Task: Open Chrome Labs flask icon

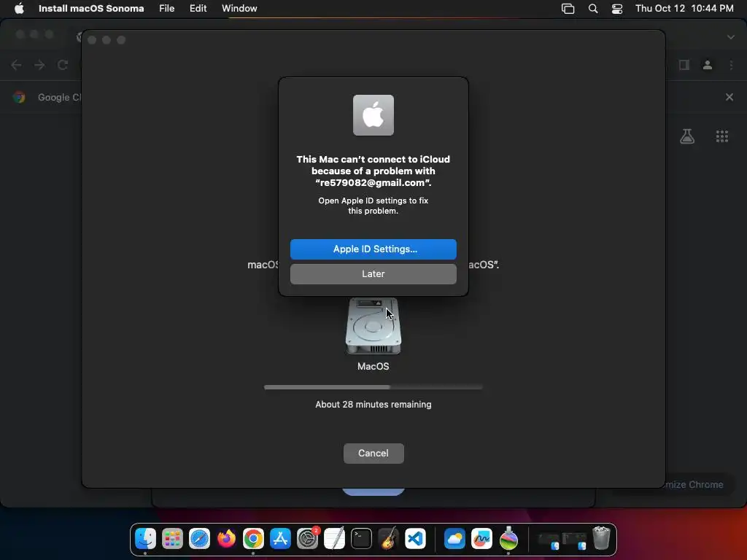Action: click(x=687, y=136)
